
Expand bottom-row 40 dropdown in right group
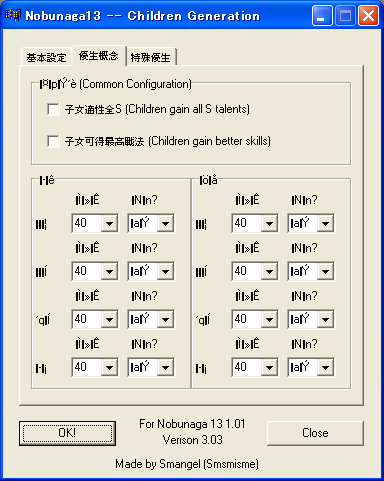pyautogui.click(x=255, y=367)
